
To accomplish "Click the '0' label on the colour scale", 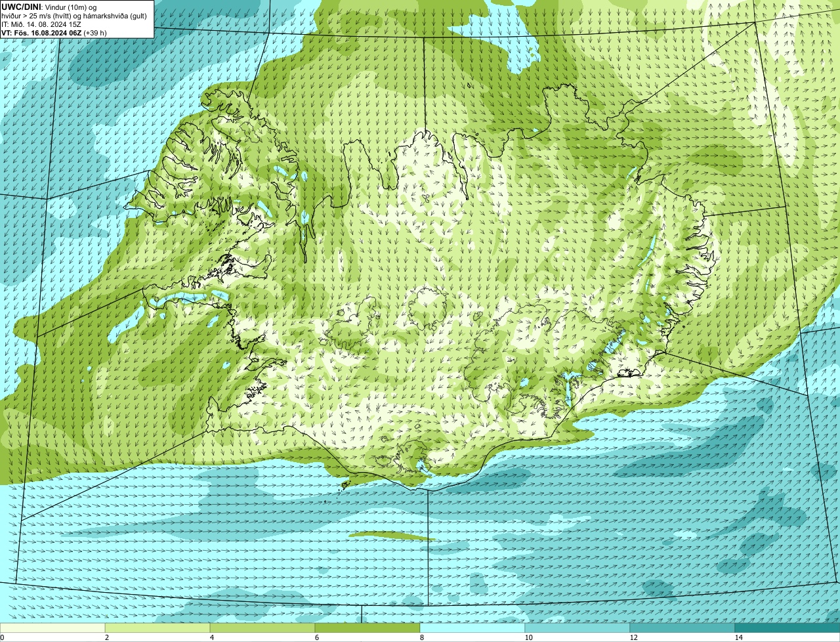I will (x=2, y=637).
